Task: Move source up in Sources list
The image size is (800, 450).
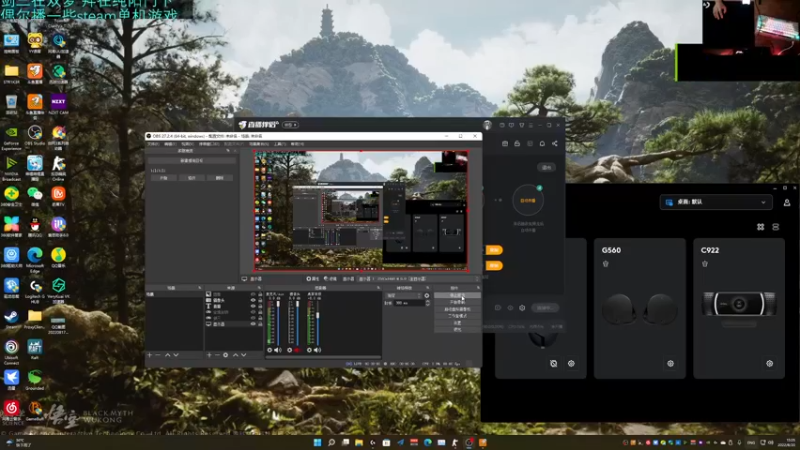Action: pyautogui.click(x=235, y=355)
